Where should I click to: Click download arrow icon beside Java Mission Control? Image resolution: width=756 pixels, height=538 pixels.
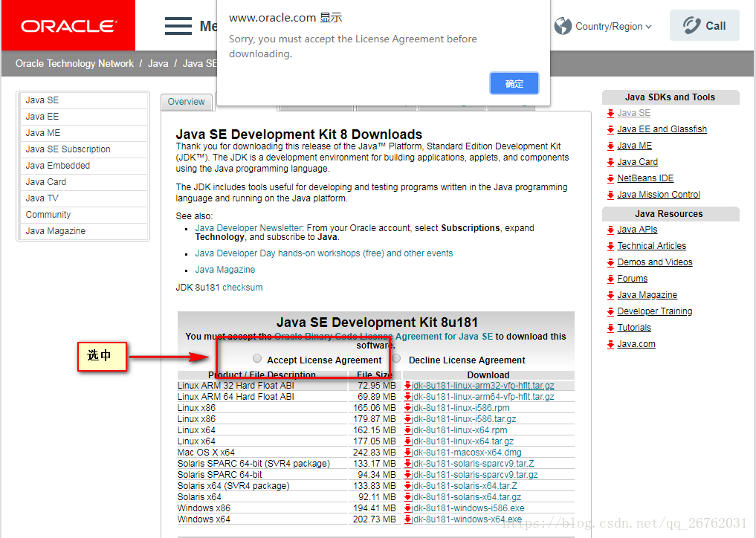(610, 195)
